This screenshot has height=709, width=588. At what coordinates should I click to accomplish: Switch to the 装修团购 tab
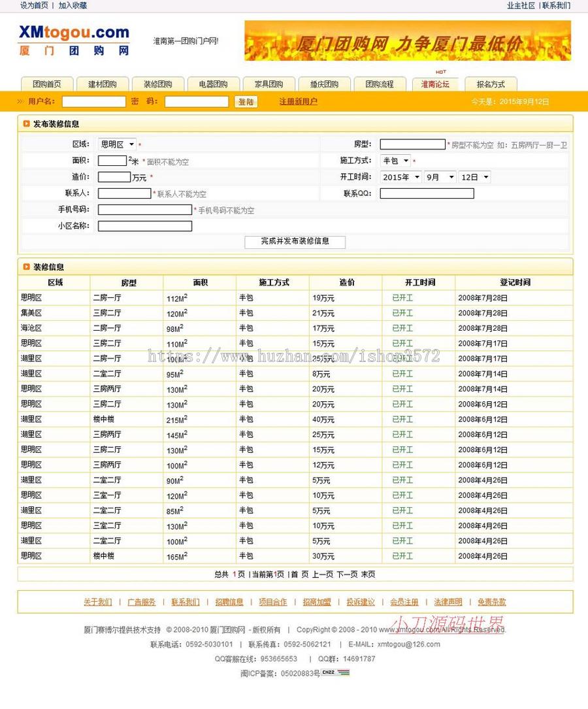click(x=158, y=84)
